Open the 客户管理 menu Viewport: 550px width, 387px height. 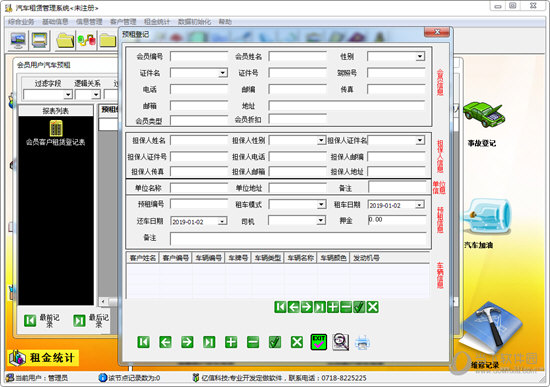point(123,22)
